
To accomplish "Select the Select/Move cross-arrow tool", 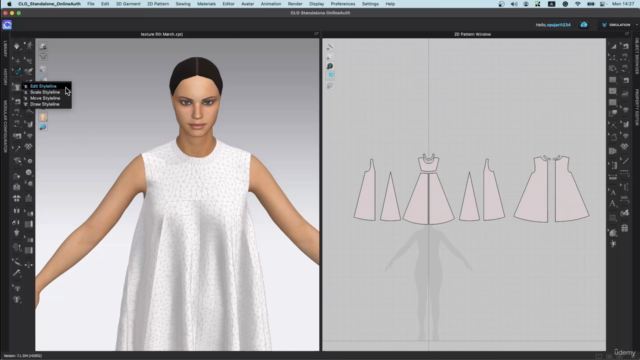I will tap(16, 60).
